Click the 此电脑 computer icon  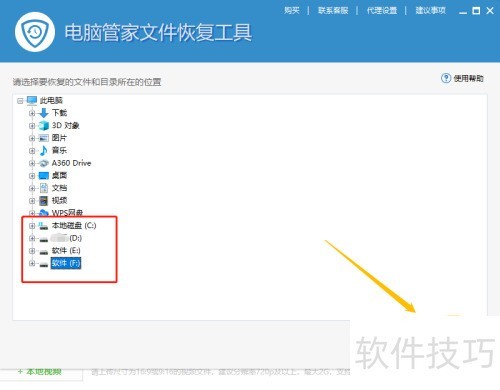[x=32, y=100]
